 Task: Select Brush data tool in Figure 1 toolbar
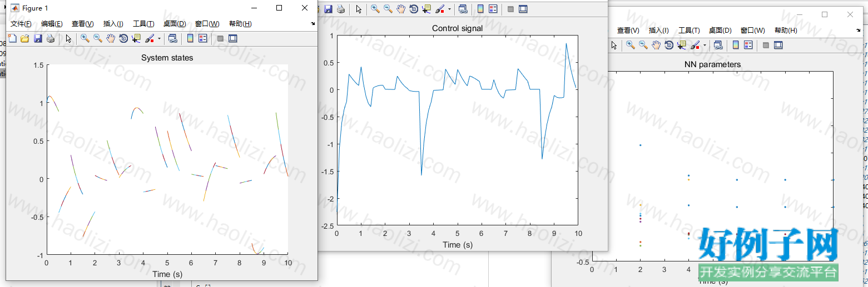click(150, 38)
